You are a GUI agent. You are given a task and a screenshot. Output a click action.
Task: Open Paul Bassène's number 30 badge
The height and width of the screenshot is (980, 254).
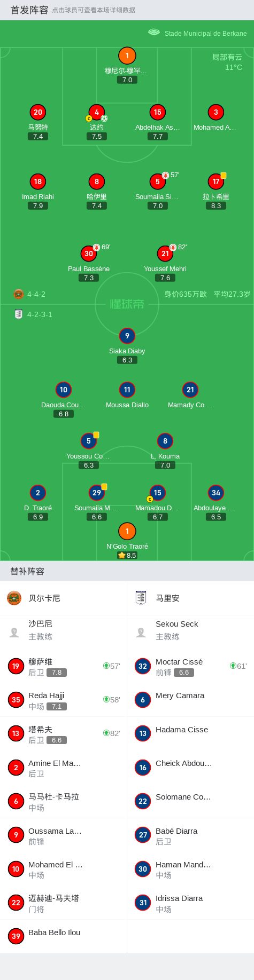point(89,254)
